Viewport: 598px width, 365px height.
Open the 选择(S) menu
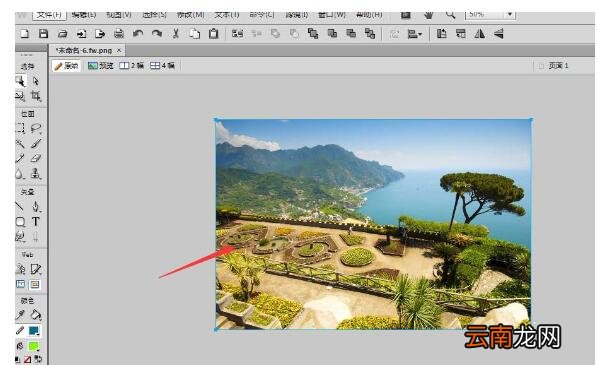pos(154,14)
